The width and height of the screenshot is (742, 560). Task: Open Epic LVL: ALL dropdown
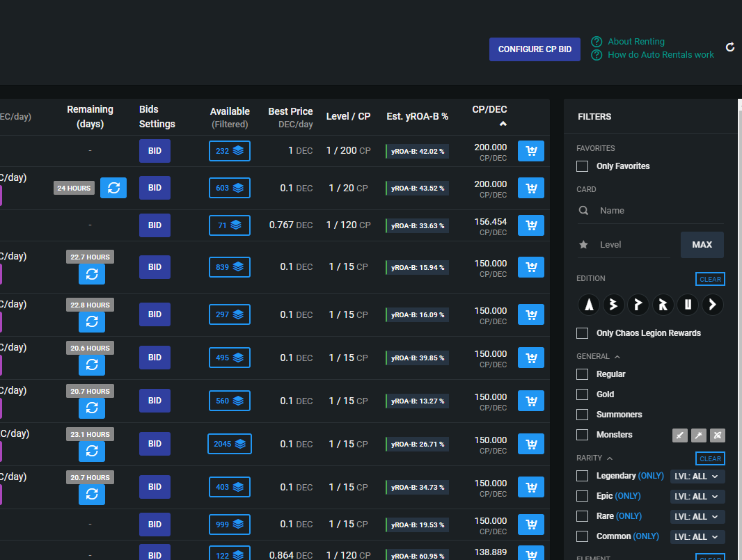(x=697, y=497)
